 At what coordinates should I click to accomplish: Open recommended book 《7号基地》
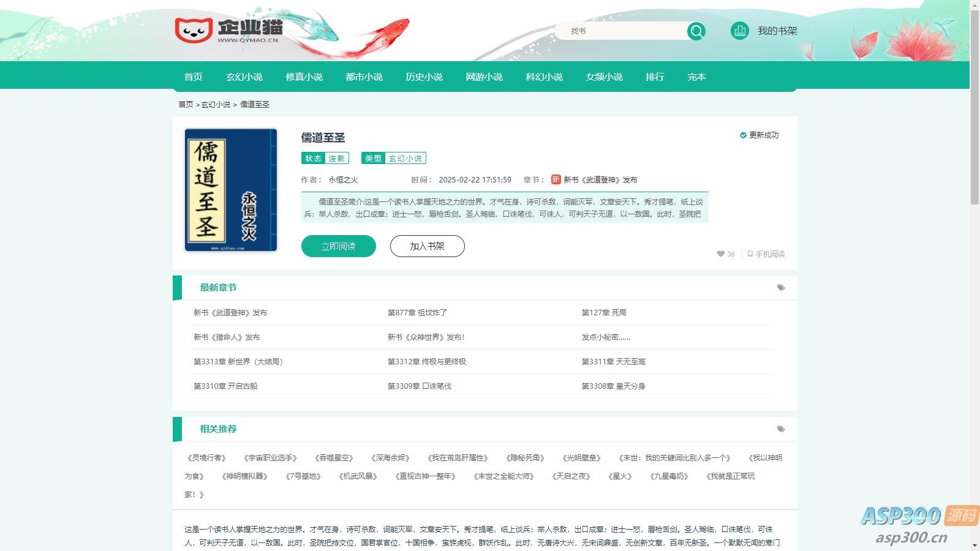[303, 476]
